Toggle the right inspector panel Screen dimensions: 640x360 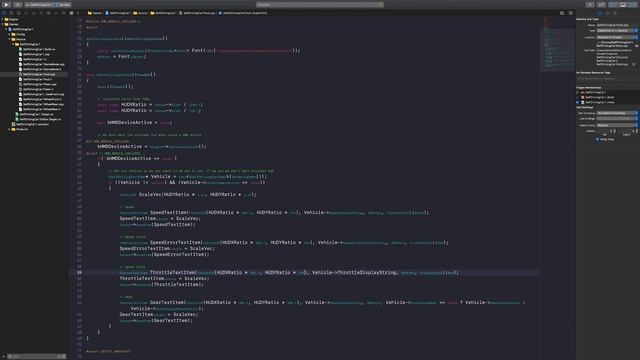click(x=632, y=4)
